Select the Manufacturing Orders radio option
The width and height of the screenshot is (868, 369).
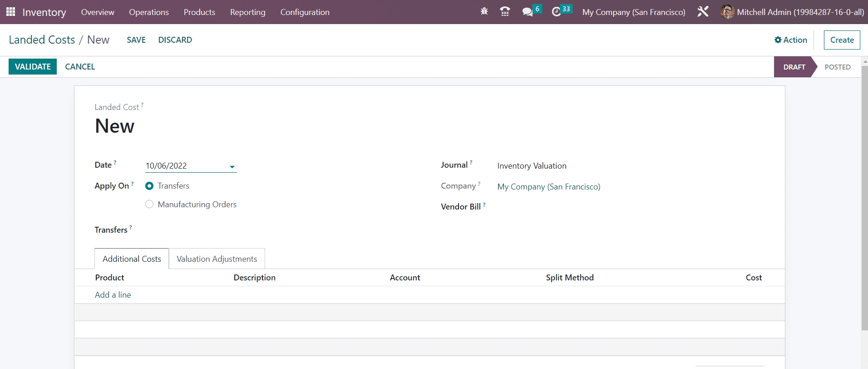tap(149, 204)
